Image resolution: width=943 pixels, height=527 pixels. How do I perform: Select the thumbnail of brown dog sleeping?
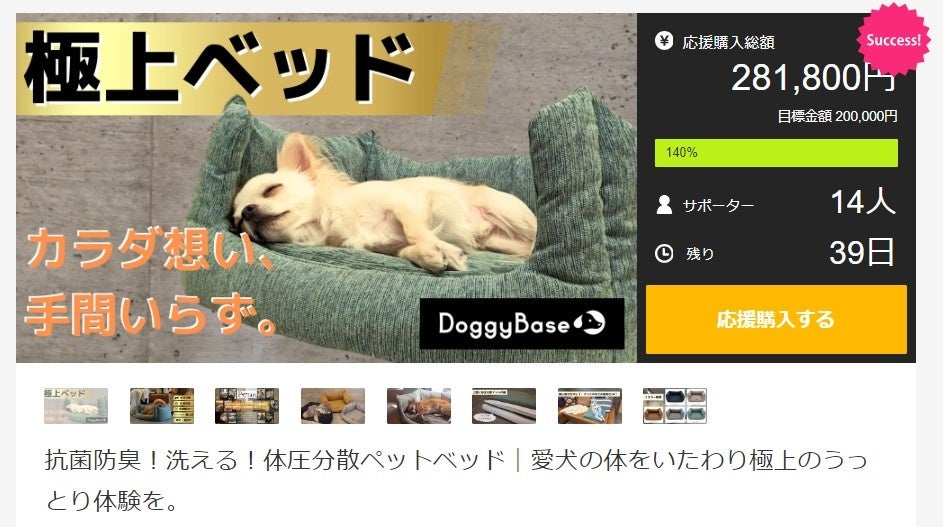(x=419, y=405)
